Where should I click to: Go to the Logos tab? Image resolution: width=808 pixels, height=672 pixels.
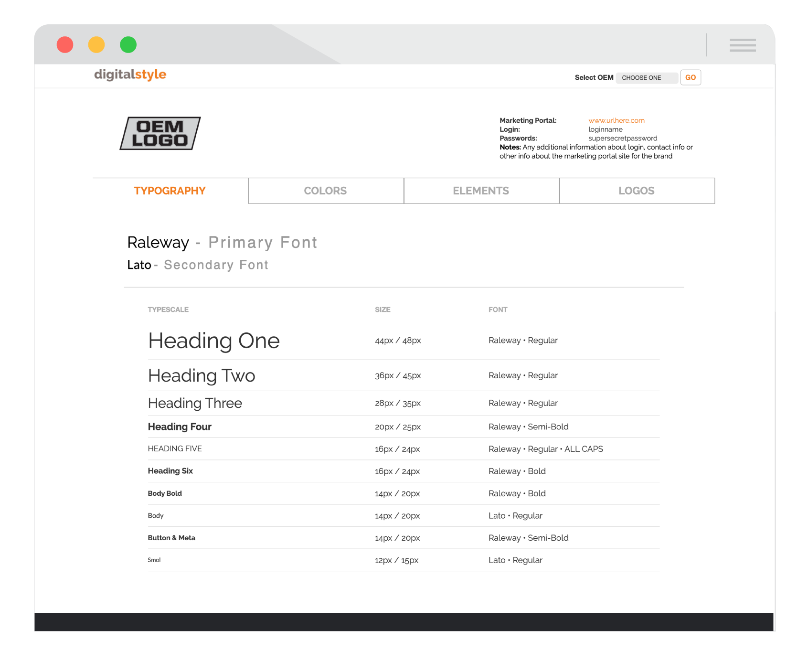click(x=637, y=191)
